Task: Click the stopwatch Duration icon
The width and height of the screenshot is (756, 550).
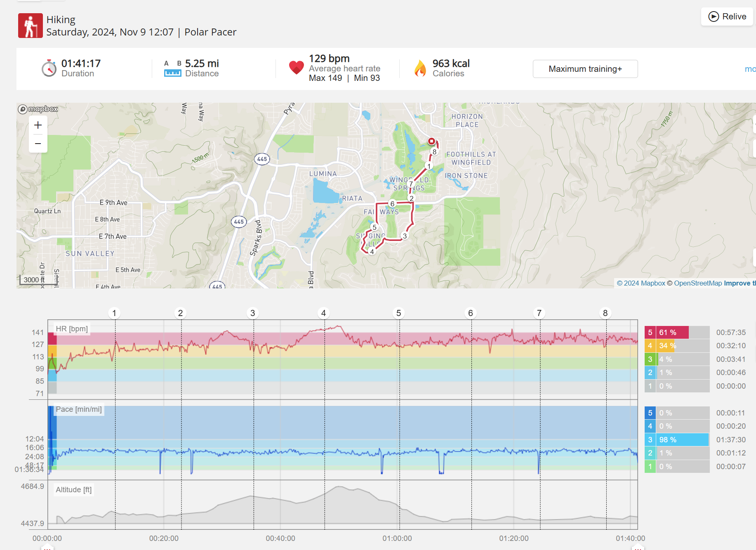Action: coord(49,68)
